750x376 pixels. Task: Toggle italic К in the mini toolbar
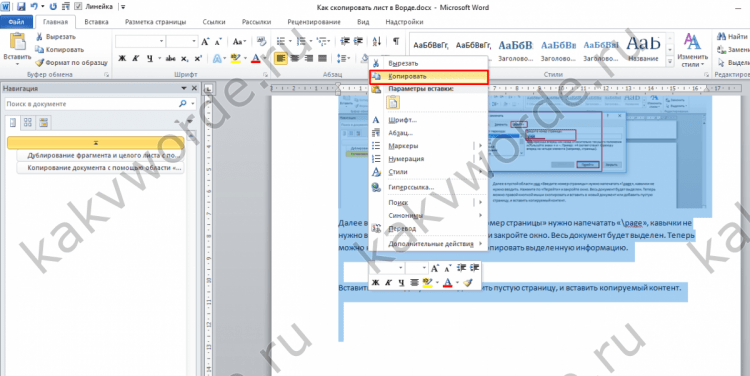tap(388, 283)
